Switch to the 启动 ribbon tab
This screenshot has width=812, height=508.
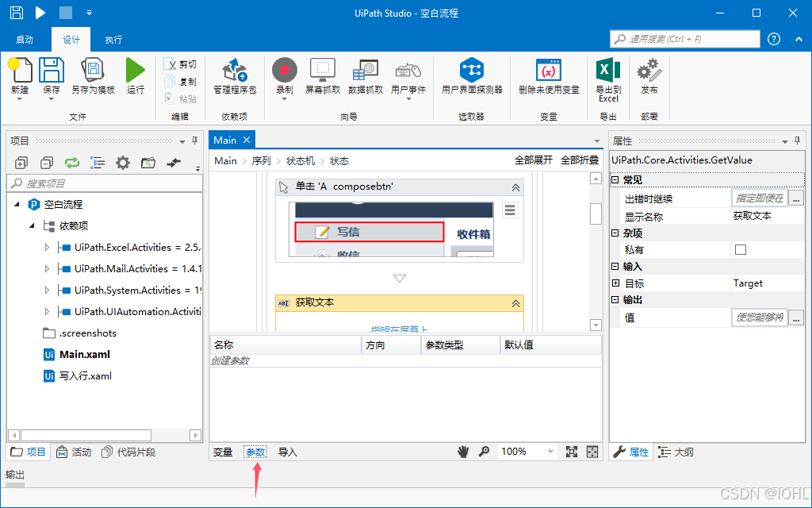tap(25, 40)
